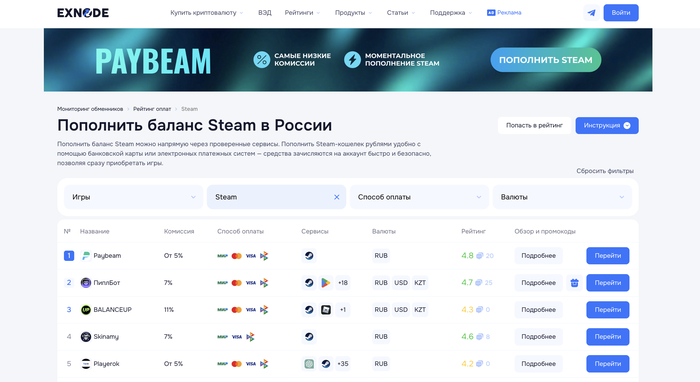
Task: Open the Реклама link in header
Action: point(504,12)
